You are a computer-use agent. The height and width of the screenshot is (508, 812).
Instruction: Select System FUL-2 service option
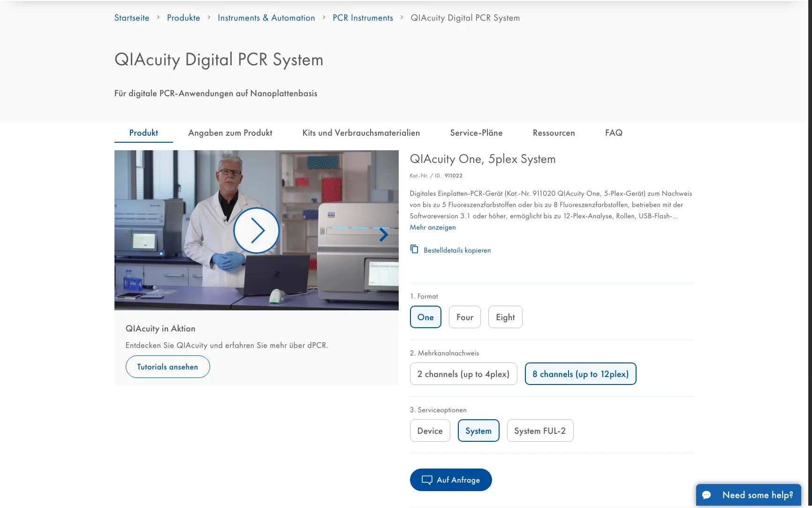(540, 431)
